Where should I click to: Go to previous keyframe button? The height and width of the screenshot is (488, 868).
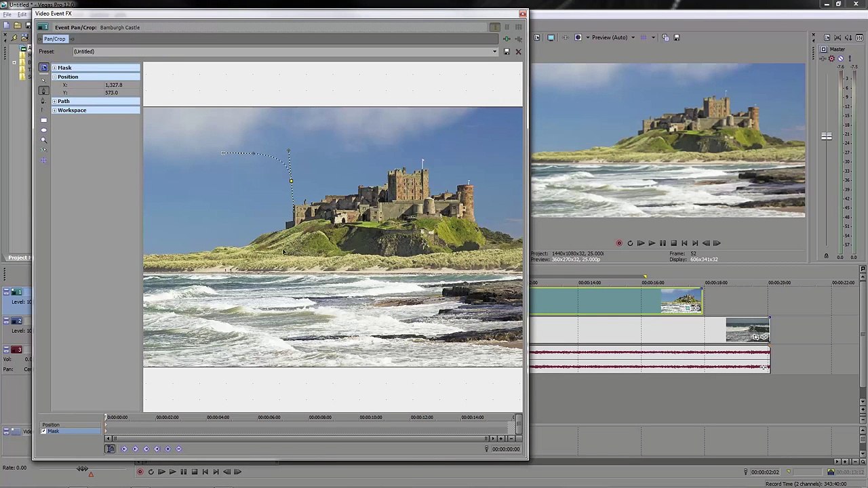[x=135, y=449]
